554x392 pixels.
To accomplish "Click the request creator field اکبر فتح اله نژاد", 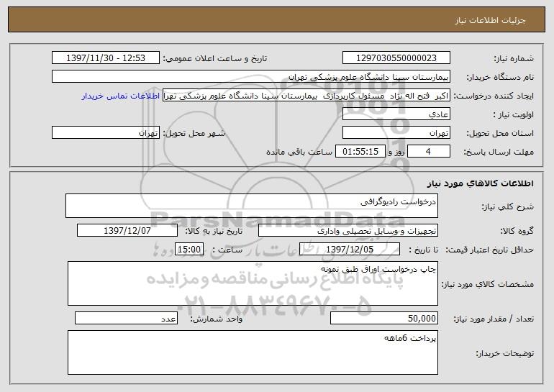I will [x=306, y=96].
